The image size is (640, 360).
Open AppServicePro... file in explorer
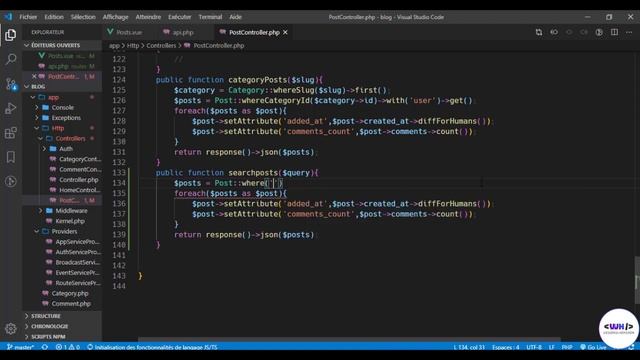[x=78, y=242]
